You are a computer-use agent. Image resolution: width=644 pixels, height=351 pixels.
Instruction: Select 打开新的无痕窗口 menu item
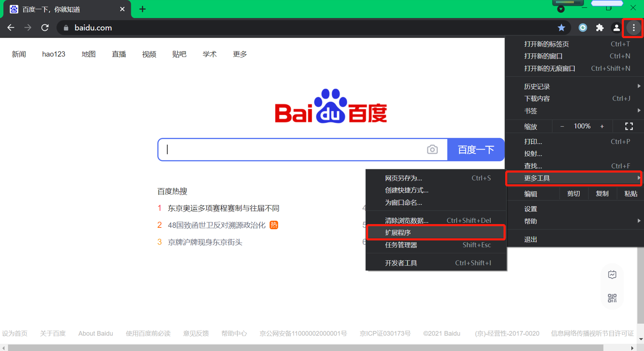coord(574,68)
